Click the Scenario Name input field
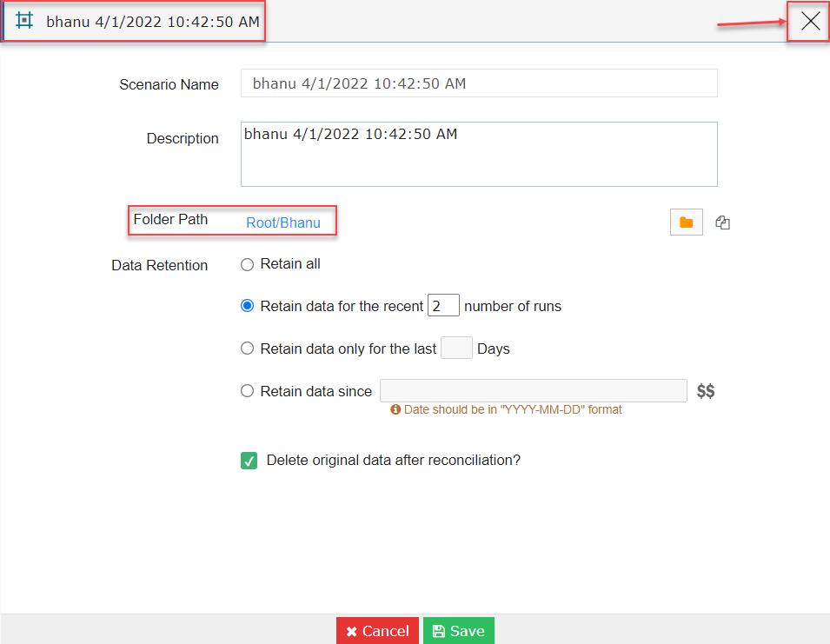This screenshot has height=644, width=830. tap(479, 83)
